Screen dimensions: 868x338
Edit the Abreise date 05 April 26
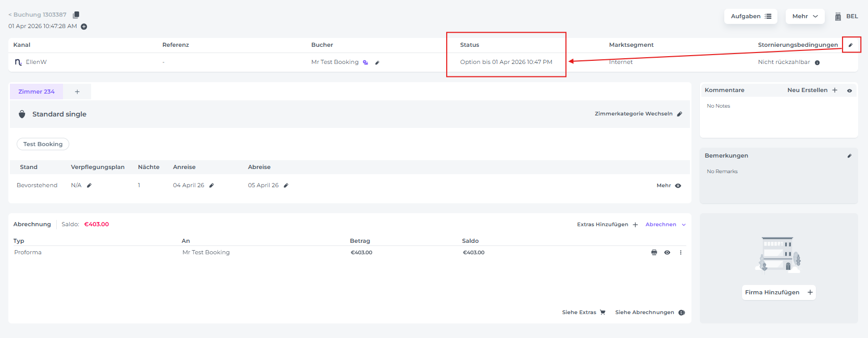pyautogui.click(x=286, y=186)
